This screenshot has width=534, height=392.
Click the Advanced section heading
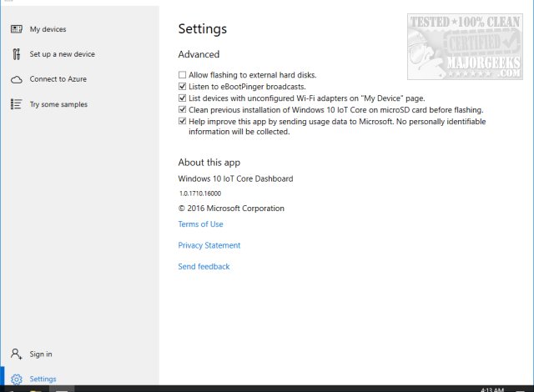point(199,54)
